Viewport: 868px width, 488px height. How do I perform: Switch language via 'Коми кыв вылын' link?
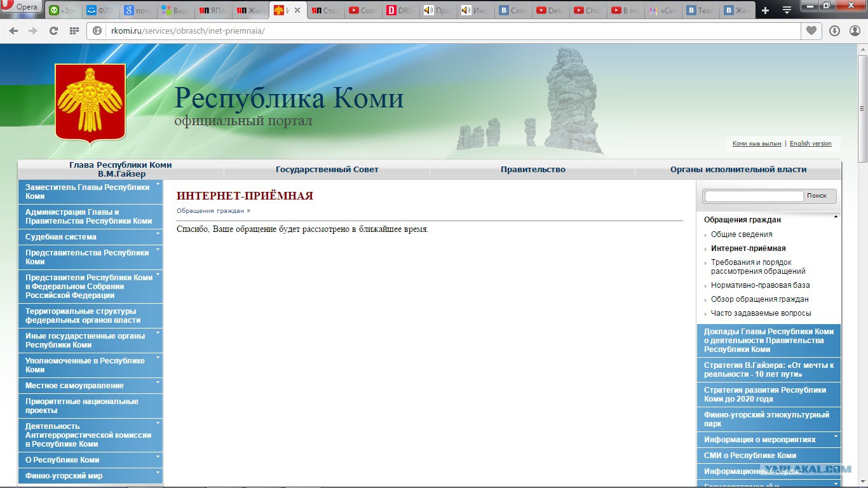coord(757,144)
